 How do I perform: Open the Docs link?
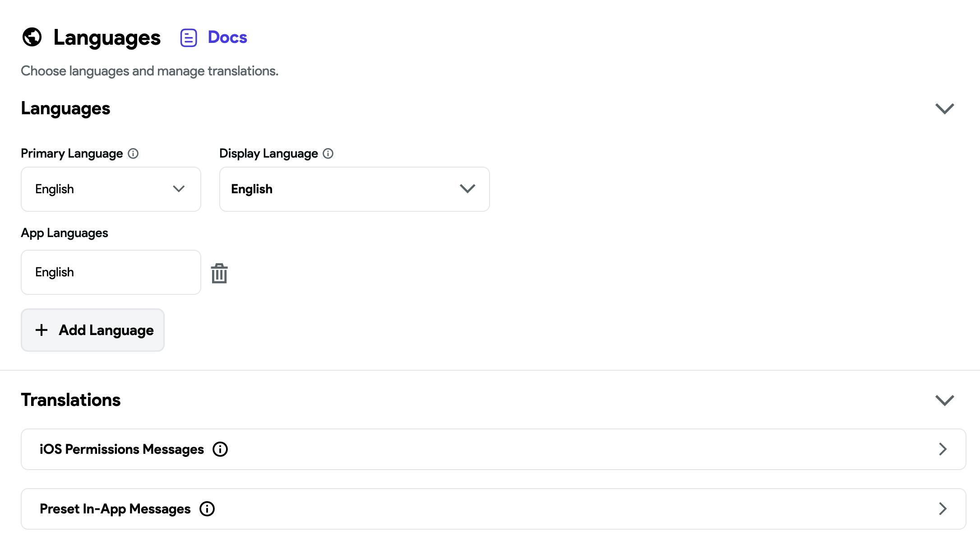click(227, 37)
